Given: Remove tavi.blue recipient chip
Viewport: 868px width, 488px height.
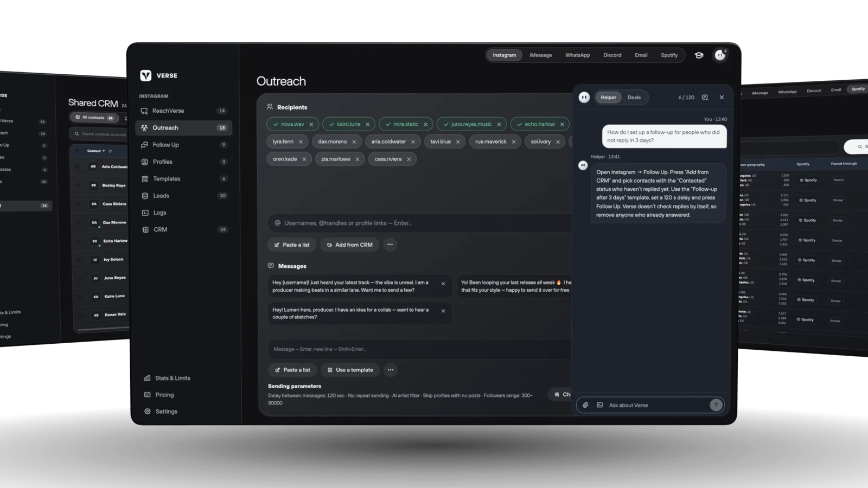Looking at the screenshot, I should click(458, 142).
